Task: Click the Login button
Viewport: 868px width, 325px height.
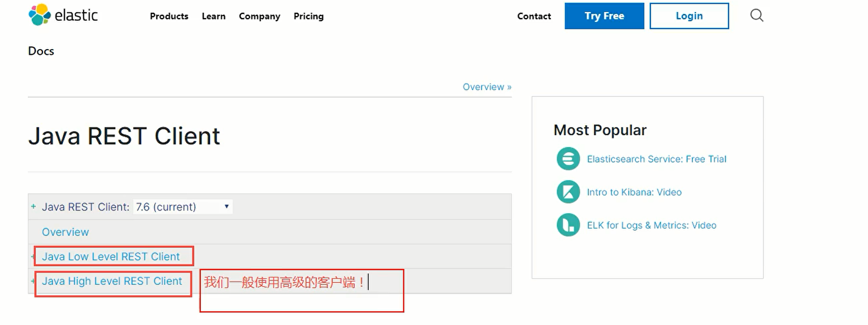Action: [689, 16]
